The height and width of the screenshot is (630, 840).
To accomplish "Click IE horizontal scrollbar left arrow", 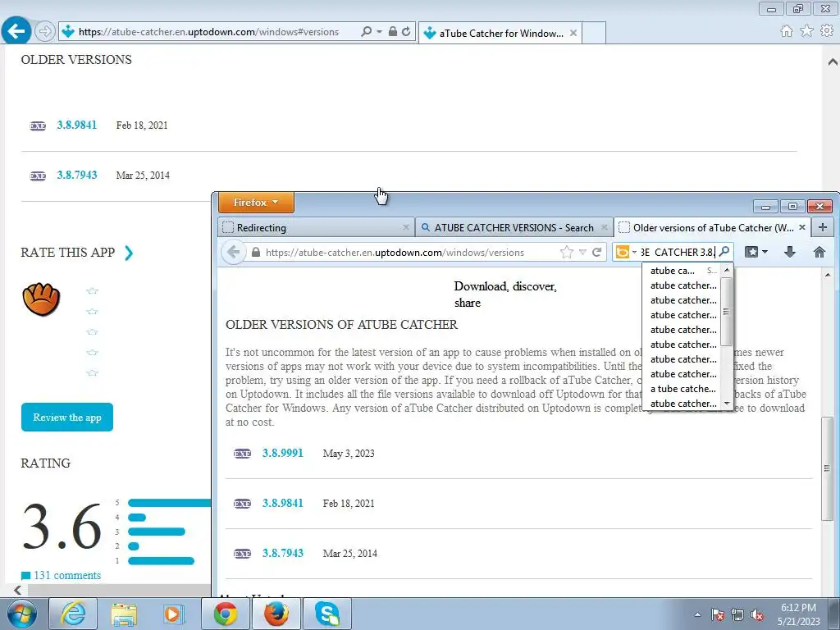I will coord(18,590).
